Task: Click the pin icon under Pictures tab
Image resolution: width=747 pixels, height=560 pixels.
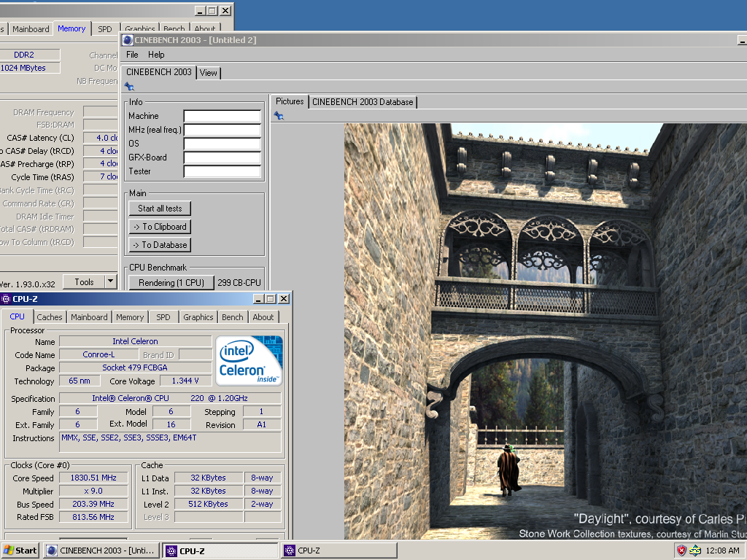Action: click(x=279, y=116)
